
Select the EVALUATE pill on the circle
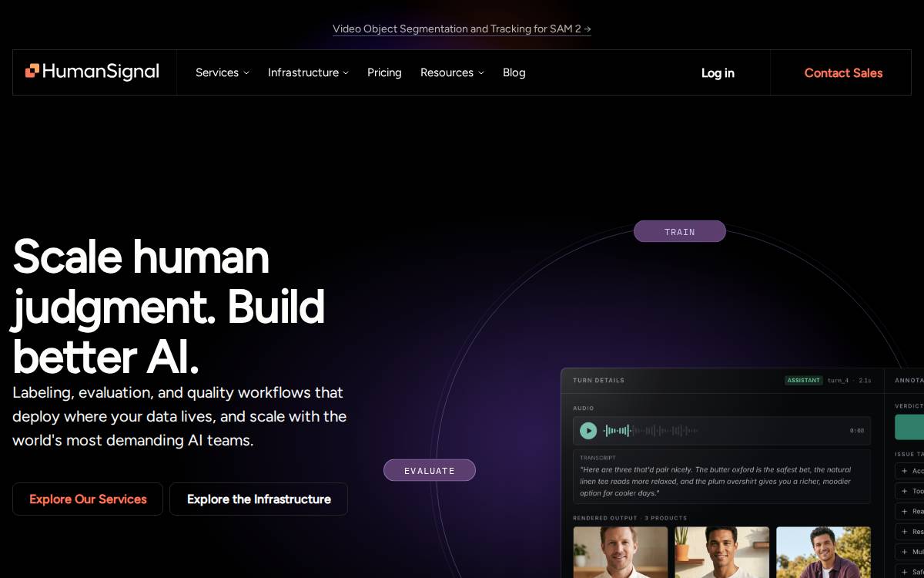click(430, 470)
